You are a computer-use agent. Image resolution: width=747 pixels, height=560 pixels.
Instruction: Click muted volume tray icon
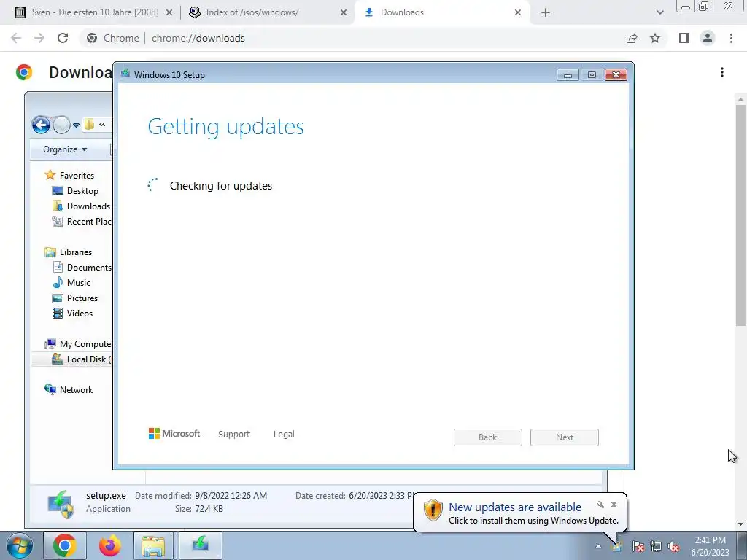pos(673,546)
